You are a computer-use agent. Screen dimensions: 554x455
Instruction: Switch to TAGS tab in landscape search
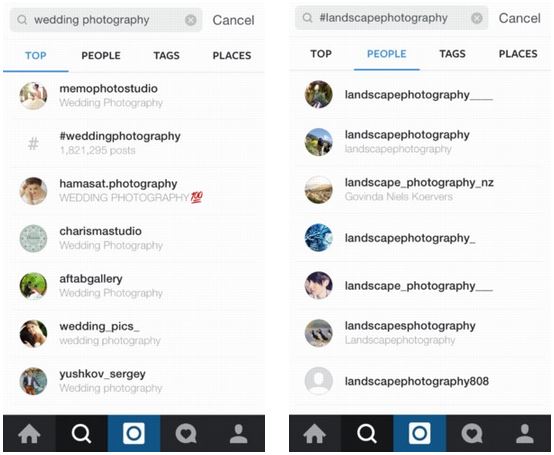tap(452, 54)
